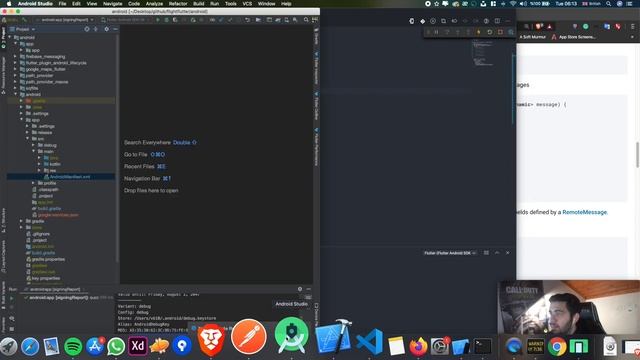Open Brave browser from the Dock
This screenshot has height=360, width=640.
[x=211, y=340]
